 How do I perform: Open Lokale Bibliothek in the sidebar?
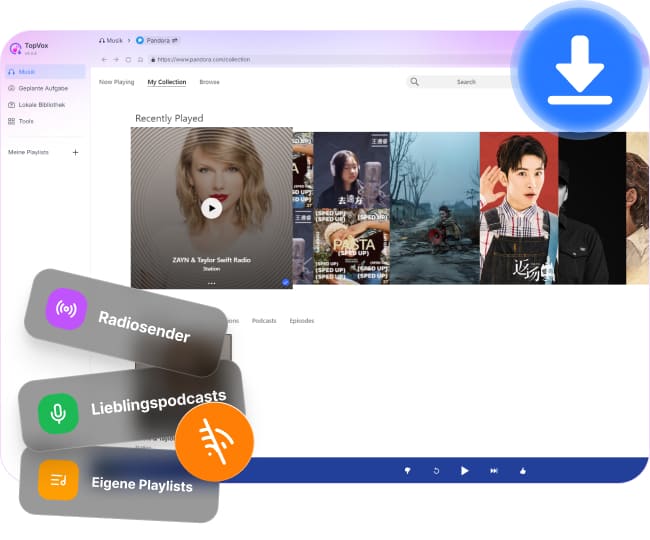36,105
